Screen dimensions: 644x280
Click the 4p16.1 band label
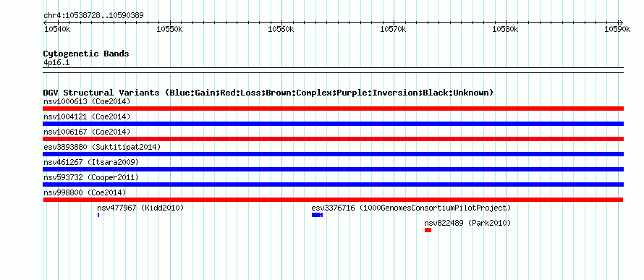(56, 62)
